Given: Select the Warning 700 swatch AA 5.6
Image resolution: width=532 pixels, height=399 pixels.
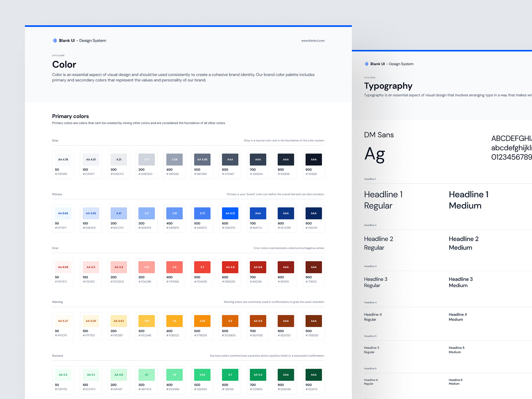Looking at the screenshot, I should [x=258, y=321].
